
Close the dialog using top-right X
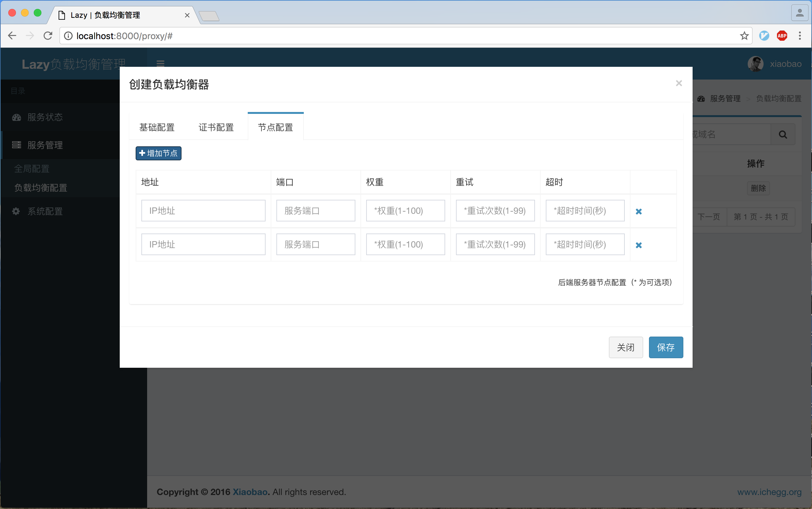point(679,83)
